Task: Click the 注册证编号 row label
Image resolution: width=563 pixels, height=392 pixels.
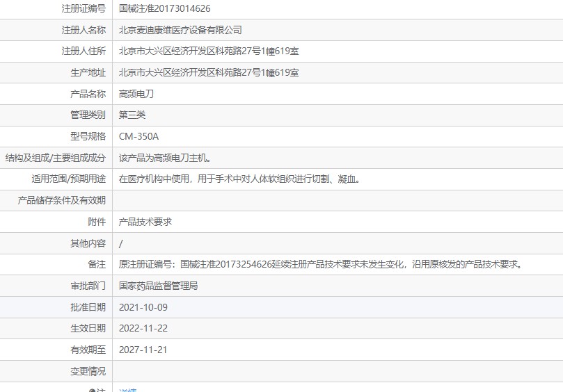Action: tap(84, 8)
